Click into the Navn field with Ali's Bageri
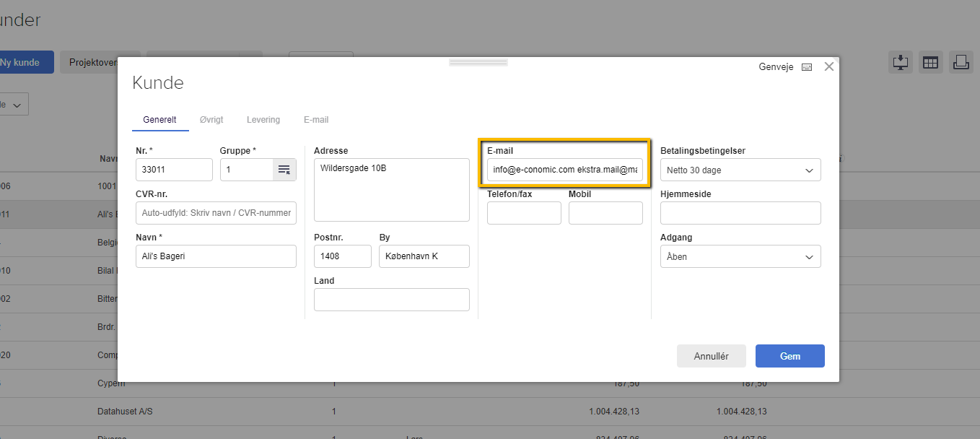 [216, 256]
